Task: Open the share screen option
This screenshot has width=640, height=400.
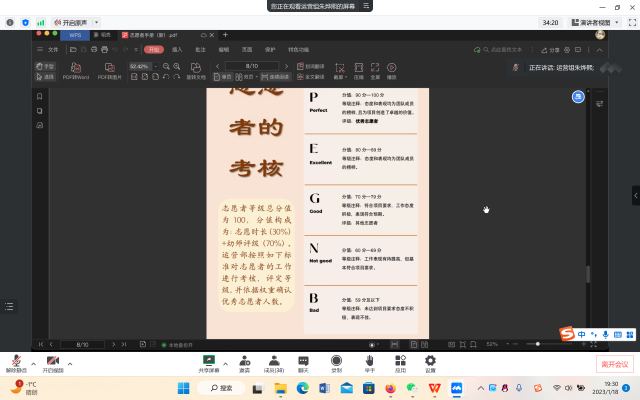Action: coord(209,362)
